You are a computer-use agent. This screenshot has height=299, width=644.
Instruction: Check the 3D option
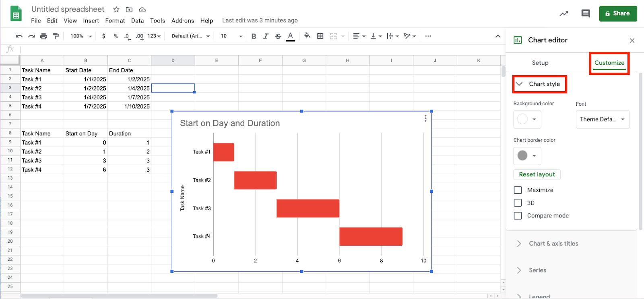518,203
